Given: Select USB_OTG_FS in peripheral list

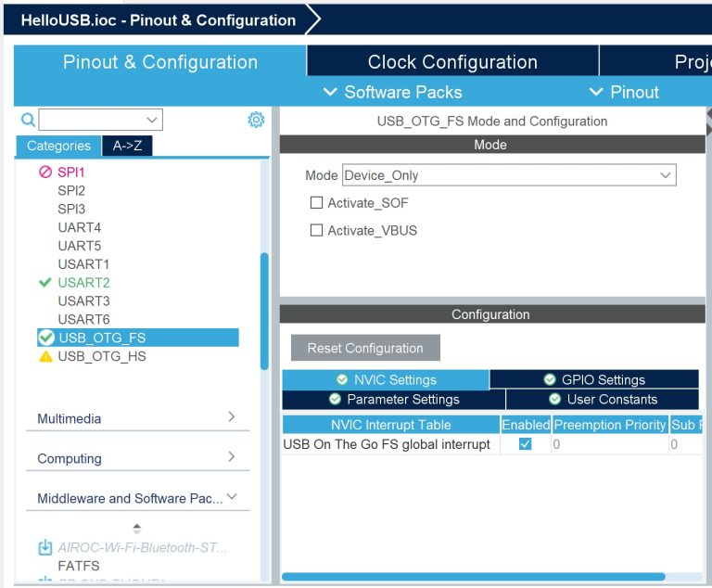Looking at the screenshot, I should 138,338.
